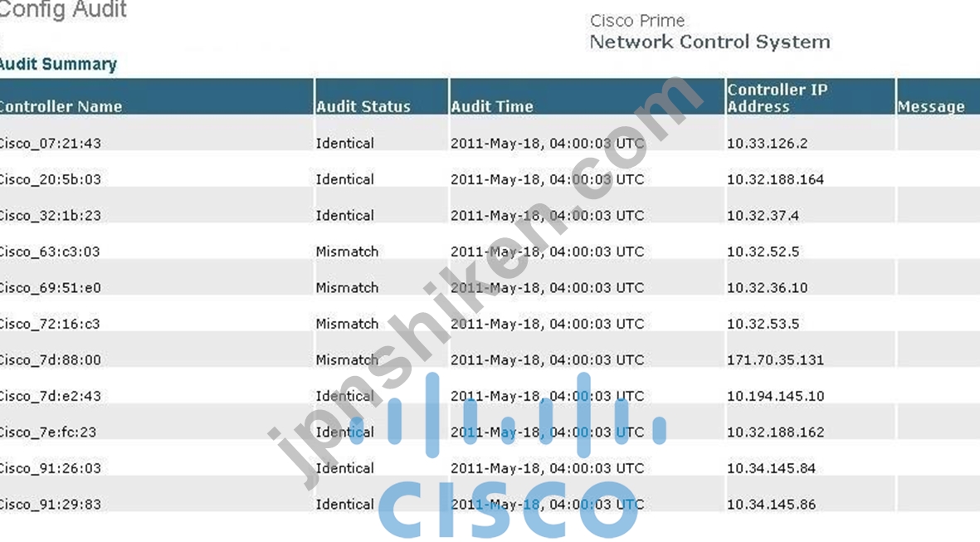Open controller Cisco_07:21:43
The height and width of the screenshot is (542, 980).
pyautogui.click(x=50, y=143)
